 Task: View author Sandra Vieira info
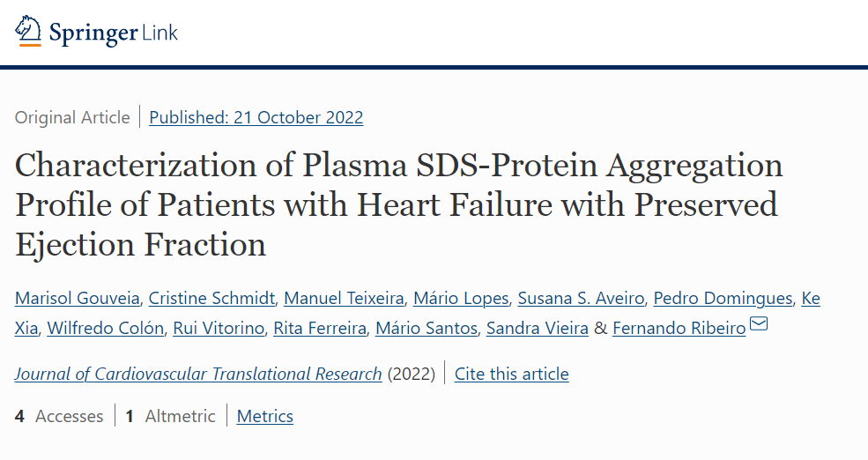coord(537,328)
